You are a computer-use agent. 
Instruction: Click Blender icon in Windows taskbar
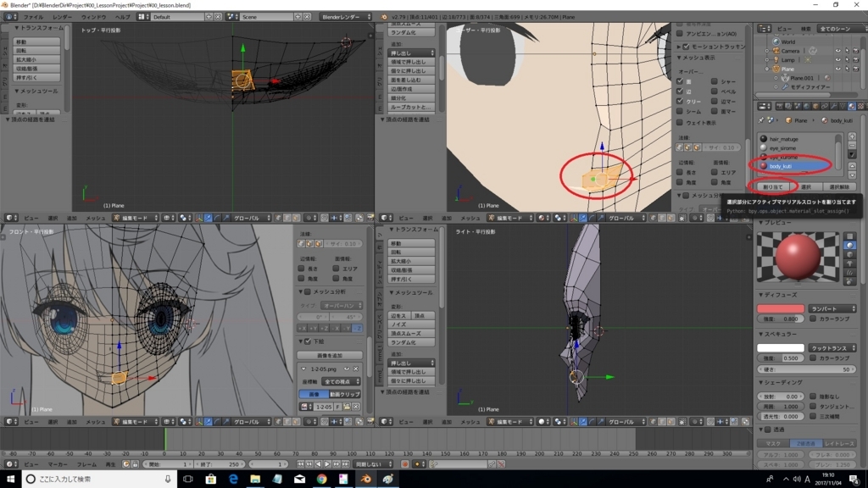click(366, 480)
